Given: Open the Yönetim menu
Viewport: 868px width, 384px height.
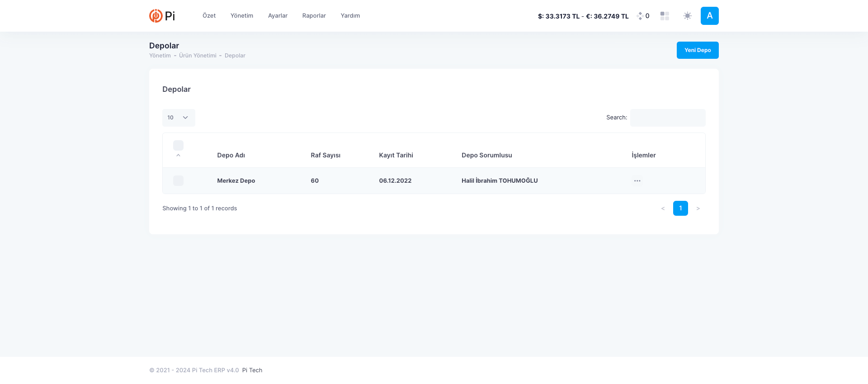Looking at the screenshot, I should (x=241, y=16).
